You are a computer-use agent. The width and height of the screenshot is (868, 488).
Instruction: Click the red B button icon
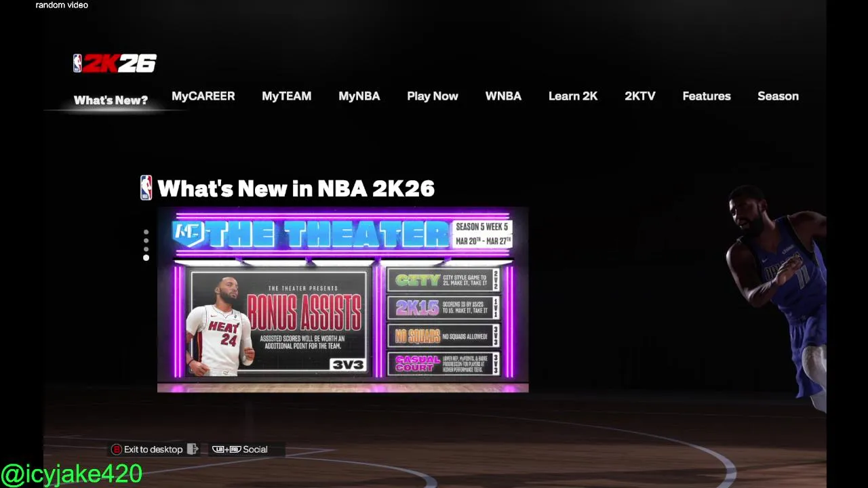[116, 449]
